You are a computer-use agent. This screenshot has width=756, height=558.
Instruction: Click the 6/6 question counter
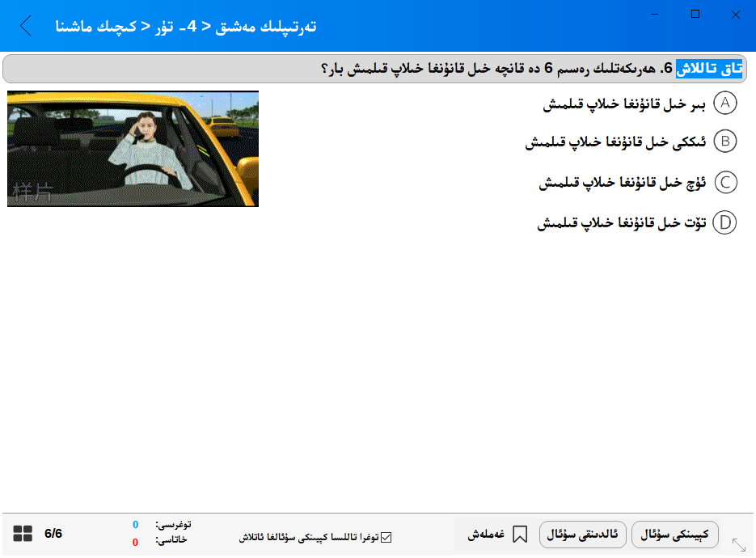[x=53, y=534]
